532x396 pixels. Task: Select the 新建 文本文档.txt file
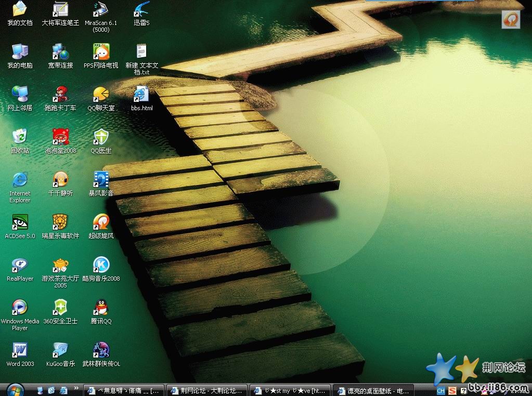[x=141, y=51]
